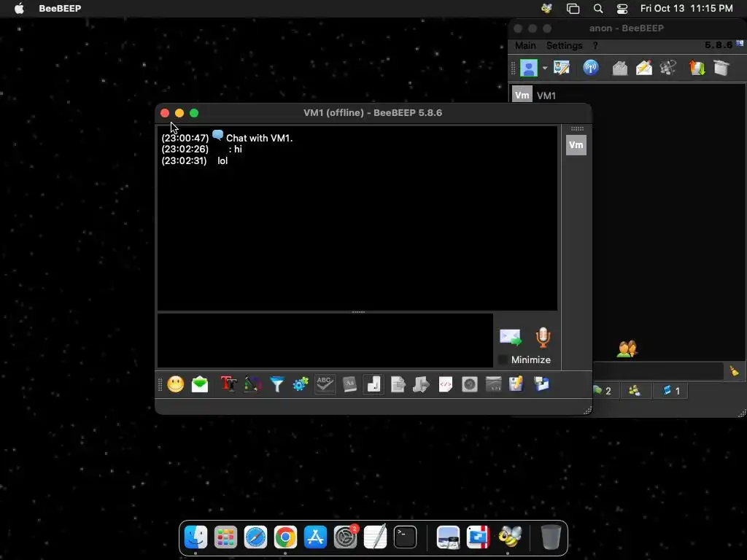Click the gray open envelope icon in main toolbar
Viewport: 747px width, 560px height.
620,68
